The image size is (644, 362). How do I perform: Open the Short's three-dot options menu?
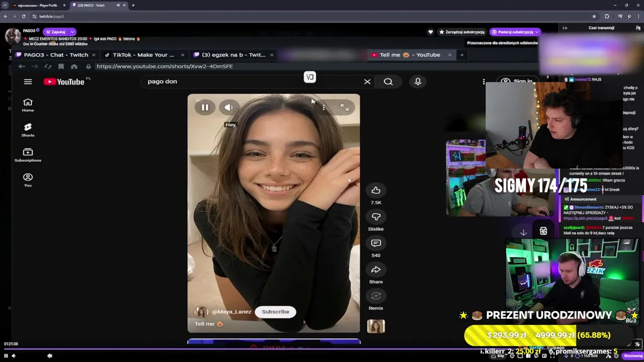click(324, 107)
